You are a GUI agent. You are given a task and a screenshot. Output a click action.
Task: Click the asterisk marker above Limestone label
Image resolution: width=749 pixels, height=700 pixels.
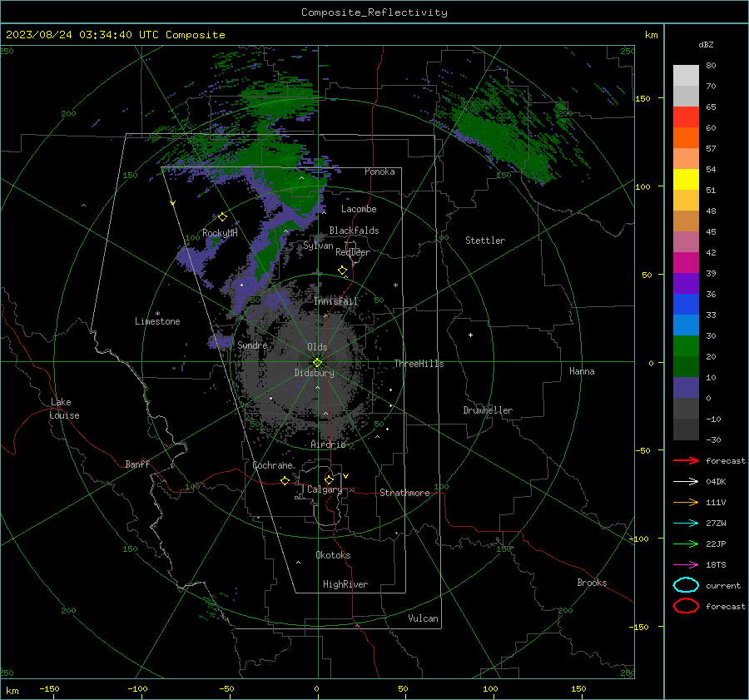[x=157, y=314]
